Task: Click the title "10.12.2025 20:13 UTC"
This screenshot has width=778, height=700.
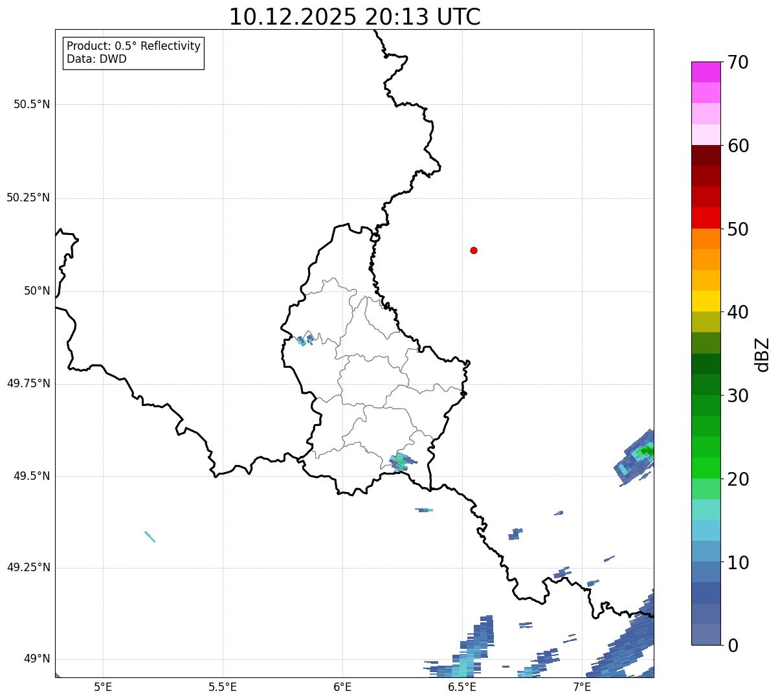Action: (355, 17)
